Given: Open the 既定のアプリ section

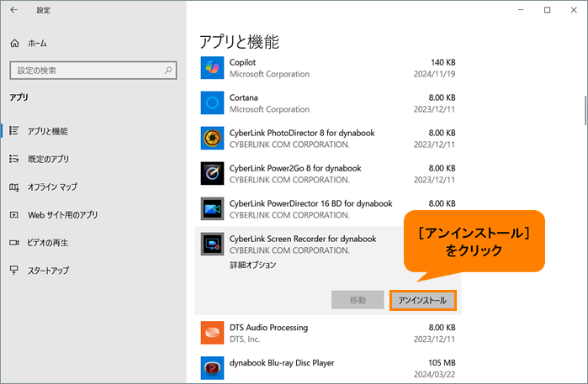Looking at the screenshot, I should 48,159.
